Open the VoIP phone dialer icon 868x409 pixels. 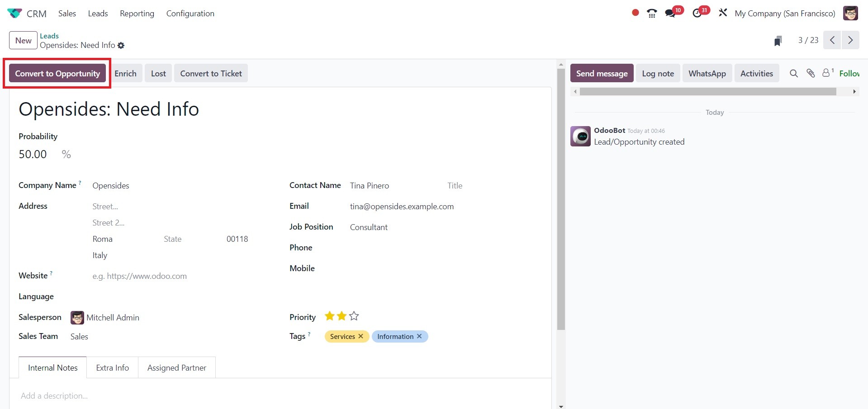point(652,14)
